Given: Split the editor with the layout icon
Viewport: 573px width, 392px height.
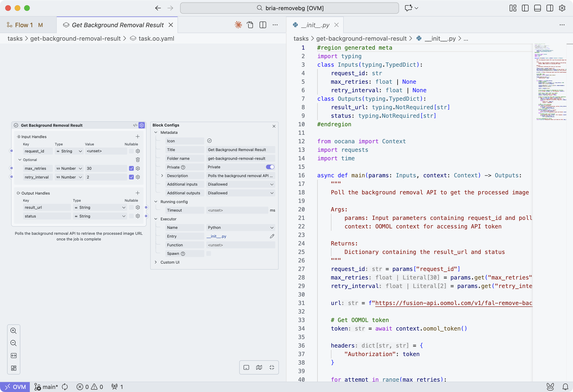Looking at the screenshot, I should click(x=263, y=25).
